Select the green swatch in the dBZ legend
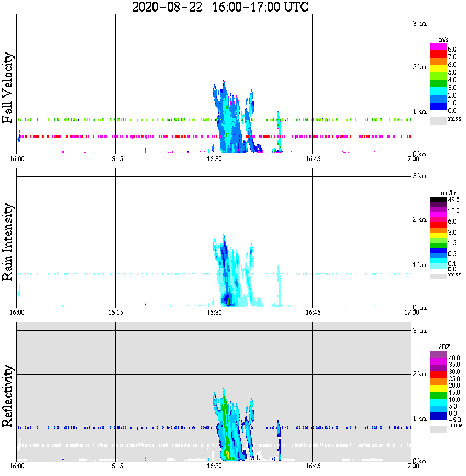 click(x=438, y=395)
